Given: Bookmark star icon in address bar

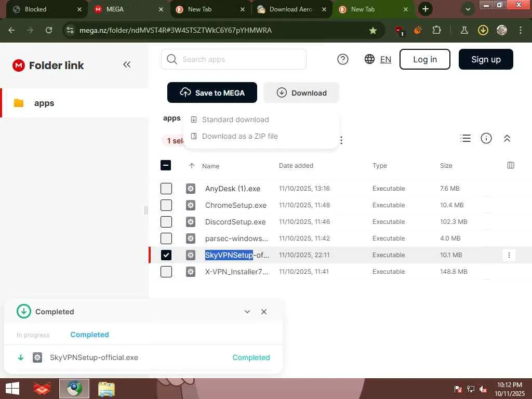Looking at the screenshot, I should point(373,31).
